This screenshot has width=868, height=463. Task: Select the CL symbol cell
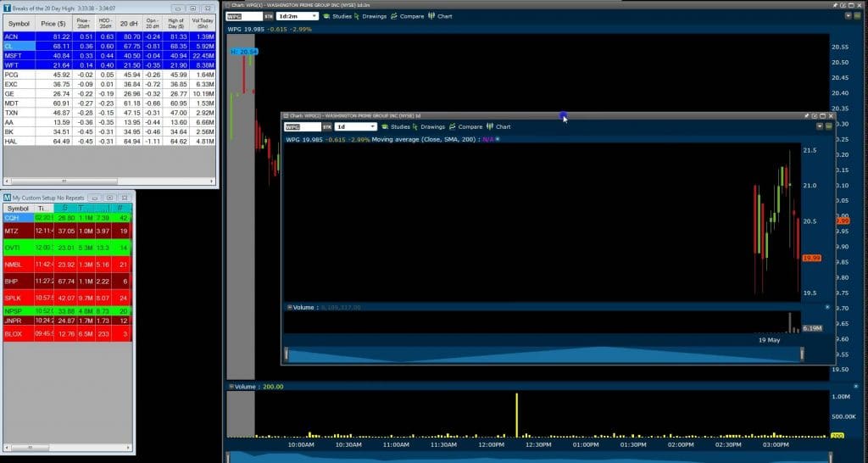tap(19, 46)
